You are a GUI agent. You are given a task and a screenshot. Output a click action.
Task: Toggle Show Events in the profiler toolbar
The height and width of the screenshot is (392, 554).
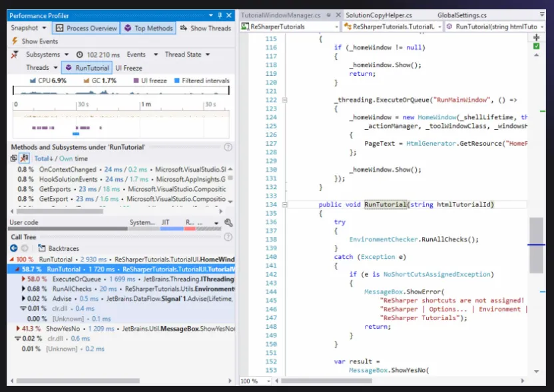(x=35, y=41)
